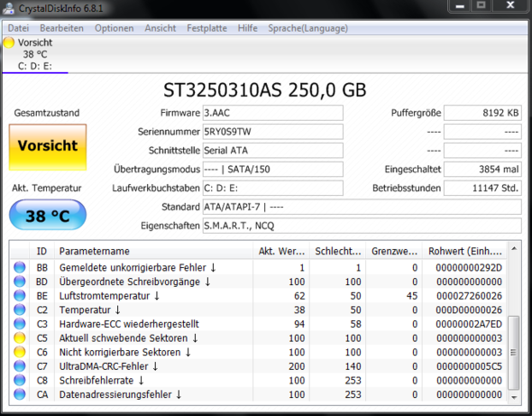Click the ID column header

pyautogui.click(x=41, y=251)
